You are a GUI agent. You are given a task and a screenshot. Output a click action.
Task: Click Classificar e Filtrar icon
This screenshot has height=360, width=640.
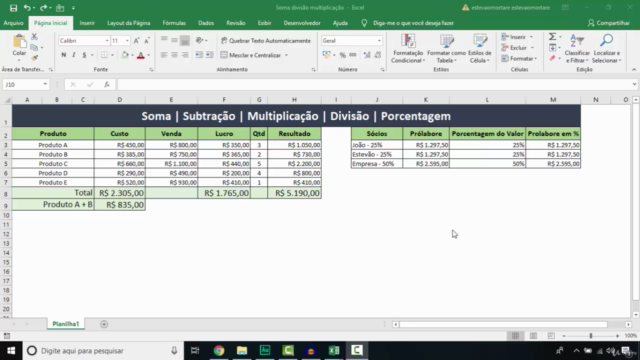pos(577,49)
